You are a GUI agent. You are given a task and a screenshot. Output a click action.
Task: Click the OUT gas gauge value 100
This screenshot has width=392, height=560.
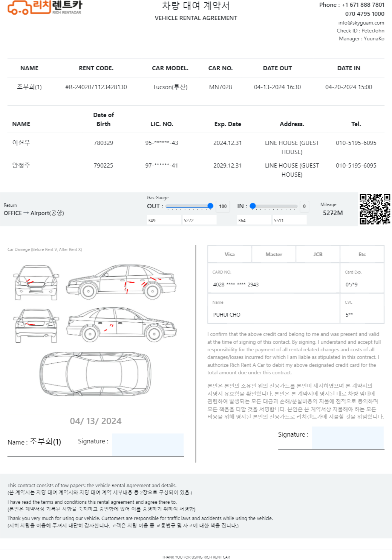click(x=223, y=206)
